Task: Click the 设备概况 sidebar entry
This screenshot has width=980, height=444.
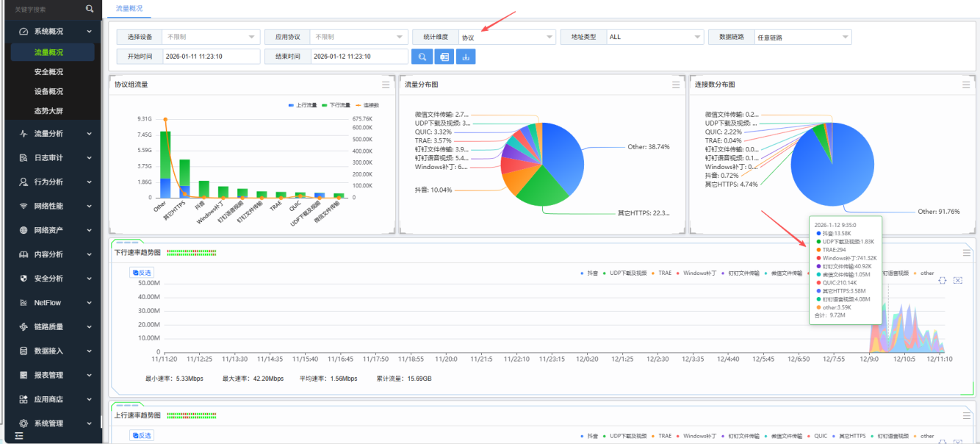Action: point(48,92)
